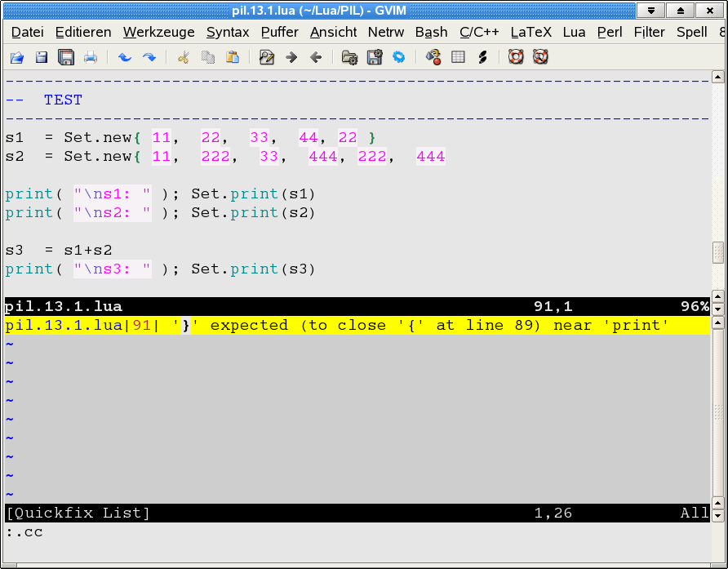Paste from clipboard icon
Image resolution: width=728 pixels, height=569 pixels.
click(233, 58)
